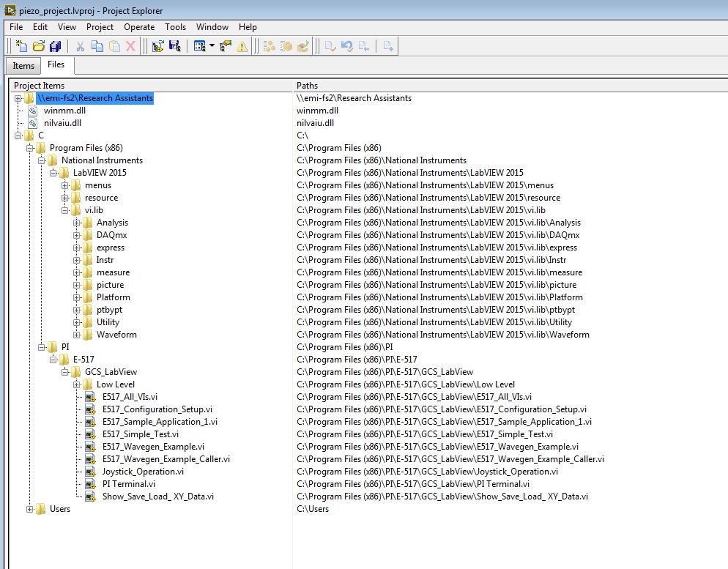Click the Save All floppy disks icon
The width and height of the screenshot is (728, 569).
55,46
